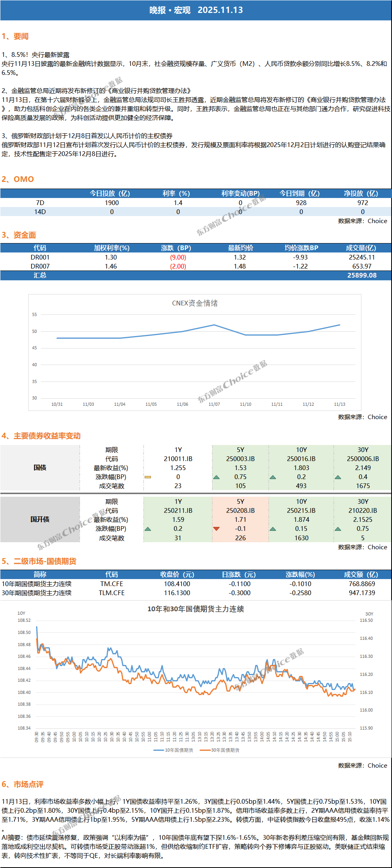This screenshot has height=868, width=392.
Task: Click the bond code 250215.IB
Action: pyautogui.click(x=301, y=510)
